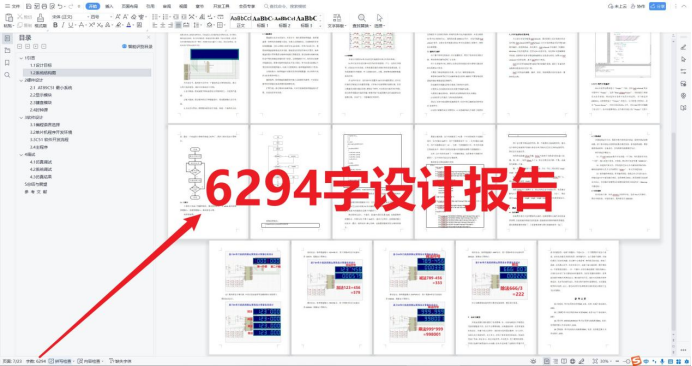Toggle subscript formatting

[x=100, y=25]
